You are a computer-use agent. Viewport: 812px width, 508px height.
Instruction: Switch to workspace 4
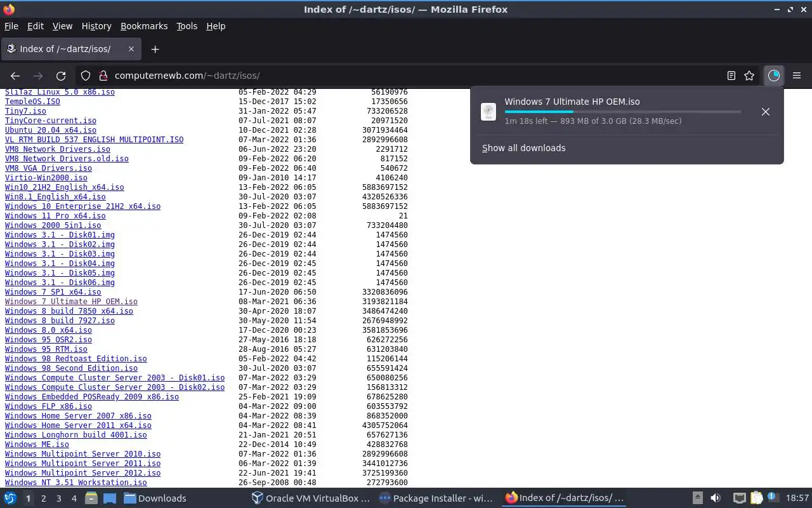pyautogui.click(x=74, y=498)
